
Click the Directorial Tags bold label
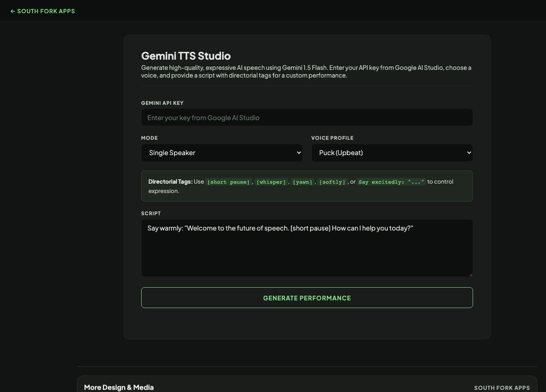coord(170,182)
